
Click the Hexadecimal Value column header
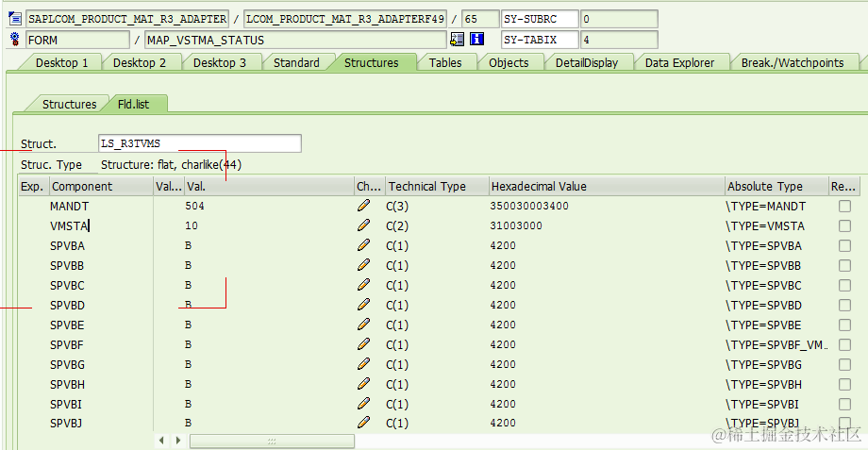[x=607, y=187]
